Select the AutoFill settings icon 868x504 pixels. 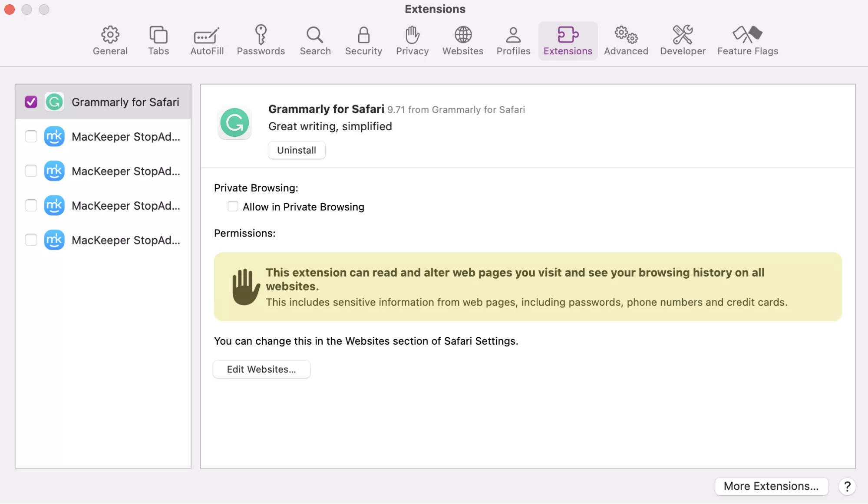tap(206, 40)
